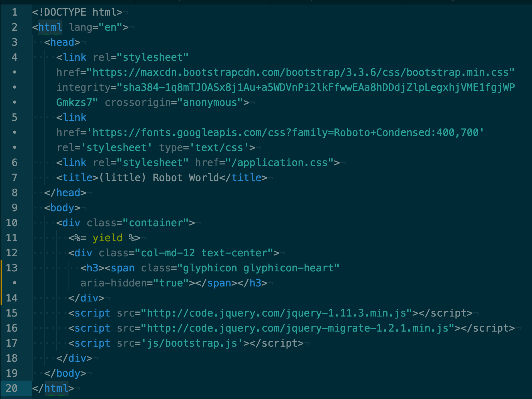Click the opening <body> tag

(x=62, y=208)
